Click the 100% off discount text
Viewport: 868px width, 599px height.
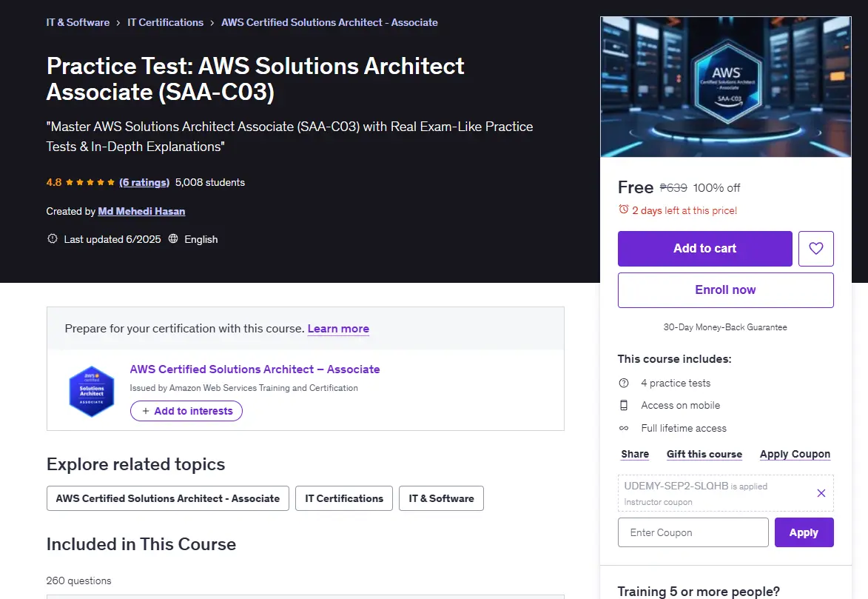tap(716, 188)
